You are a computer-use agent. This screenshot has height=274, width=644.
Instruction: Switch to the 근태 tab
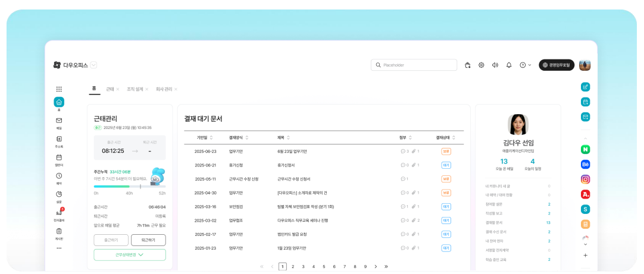coord(110,89)
